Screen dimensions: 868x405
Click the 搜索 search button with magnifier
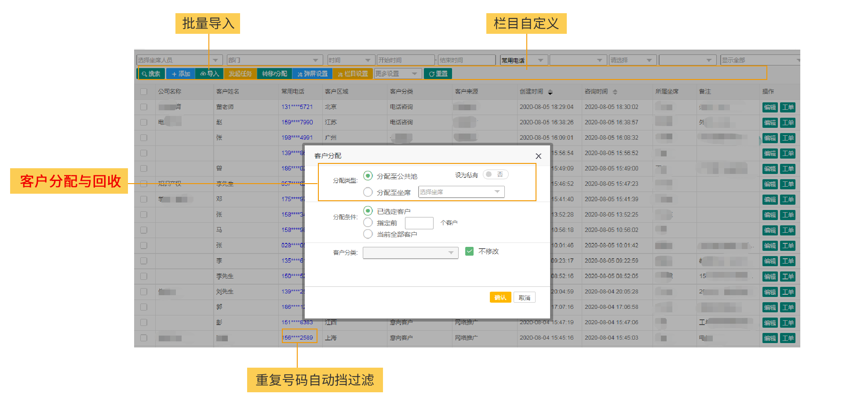(151, 74)
